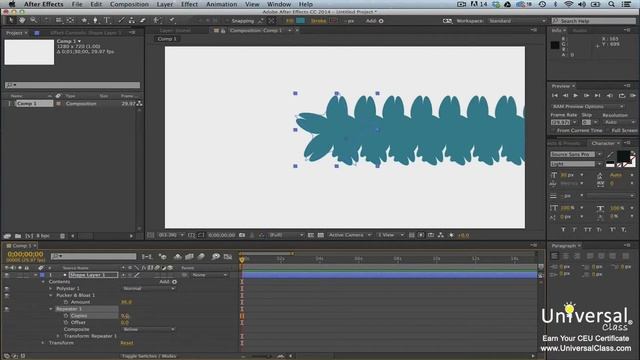Open Workspace Standard dropdown
Screen dimensions: 640x360
(518, 21)
